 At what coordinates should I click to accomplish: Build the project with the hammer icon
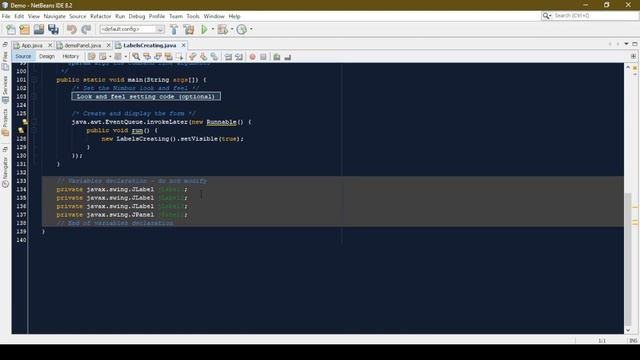point(174,29)
